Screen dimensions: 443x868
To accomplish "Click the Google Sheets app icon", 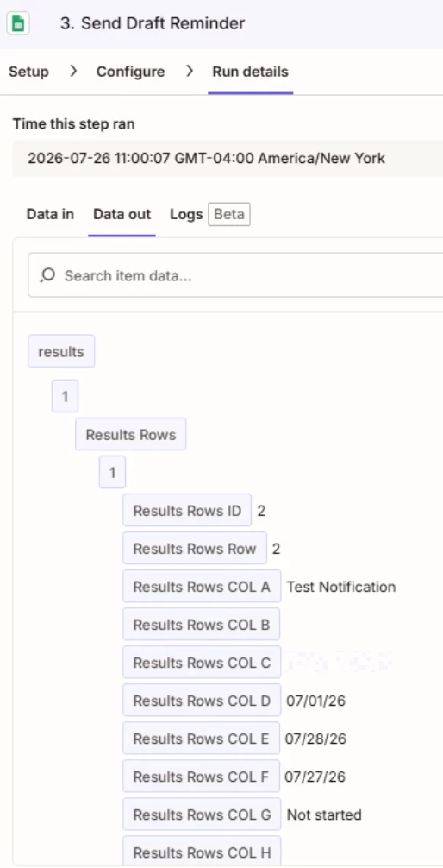I will pos(18,24).
